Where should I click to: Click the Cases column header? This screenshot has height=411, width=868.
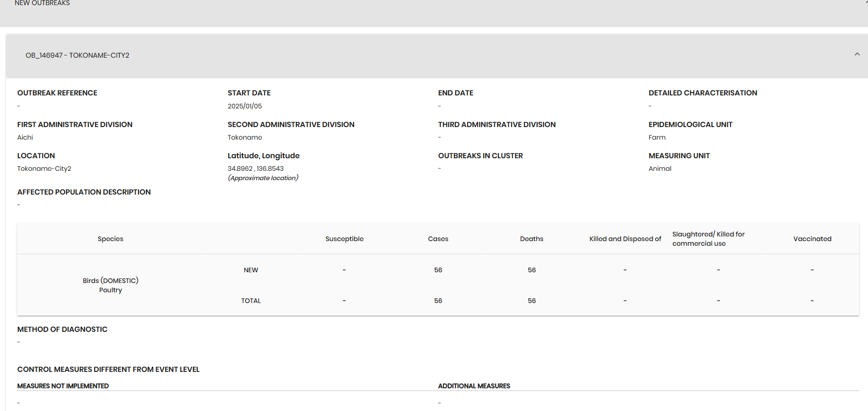point(438,239)
